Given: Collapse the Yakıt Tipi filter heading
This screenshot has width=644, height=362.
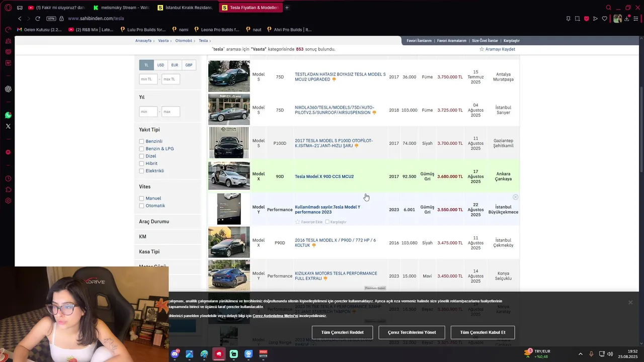Looking at the screenshot, I should click(149, 130).
